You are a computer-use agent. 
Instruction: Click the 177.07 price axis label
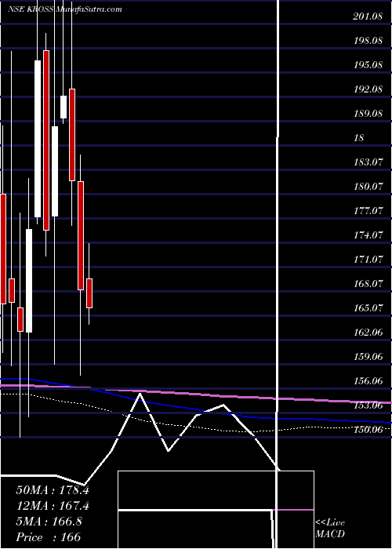[367, 211]
